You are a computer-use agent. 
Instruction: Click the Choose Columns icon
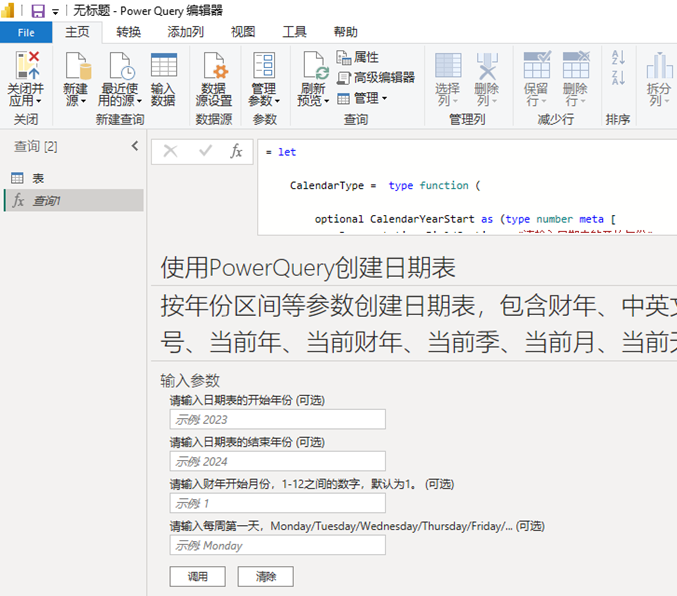(448, 66)
